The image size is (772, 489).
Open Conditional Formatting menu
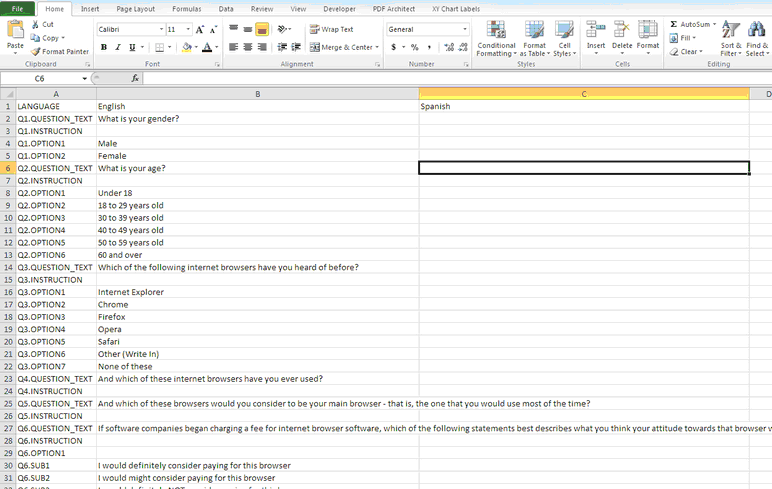coord(496,39)
